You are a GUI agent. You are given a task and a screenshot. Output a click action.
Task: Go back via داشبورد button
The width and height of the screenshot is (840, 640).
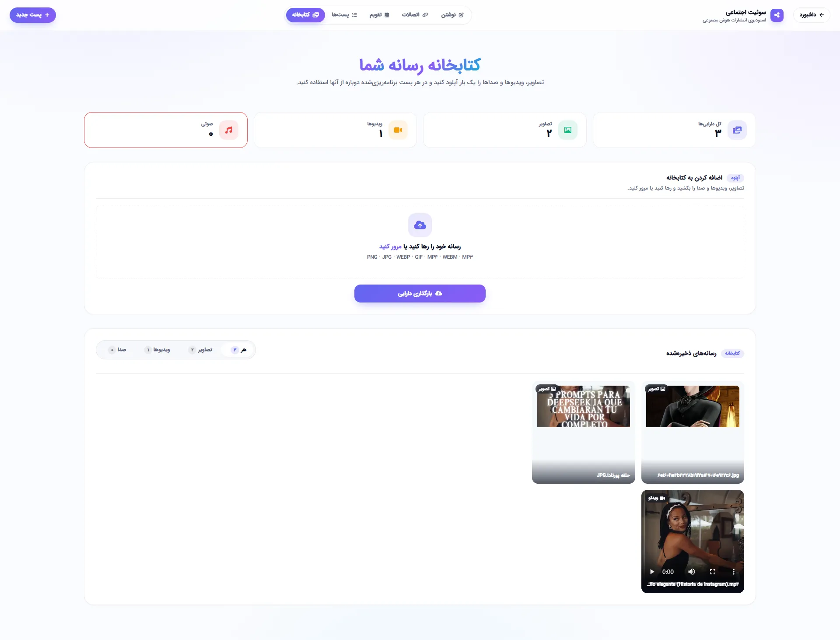coord(812,15)
